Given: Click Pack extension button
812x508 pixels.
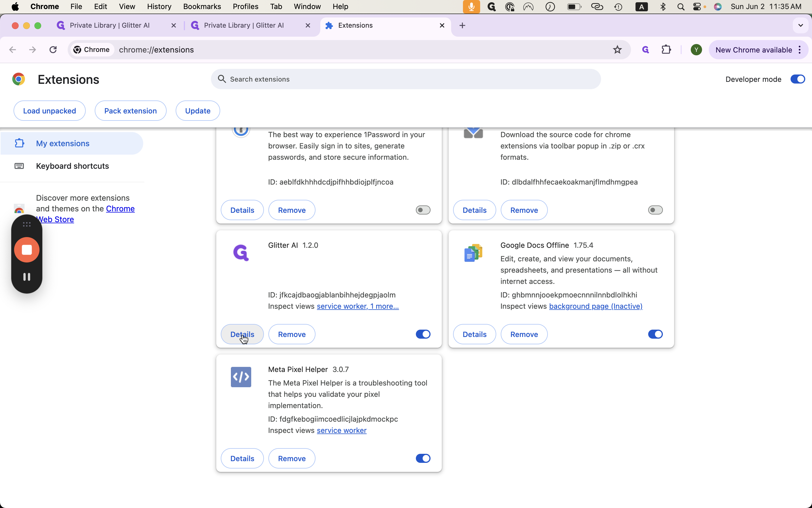Looking at the screenshot, I should coord(131,111).
